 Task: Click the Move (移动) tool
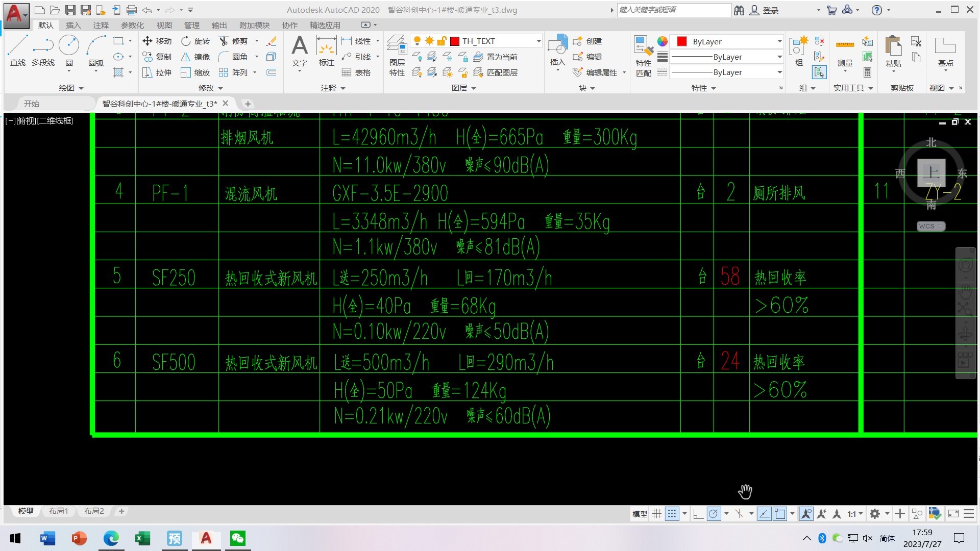[157, 41]
